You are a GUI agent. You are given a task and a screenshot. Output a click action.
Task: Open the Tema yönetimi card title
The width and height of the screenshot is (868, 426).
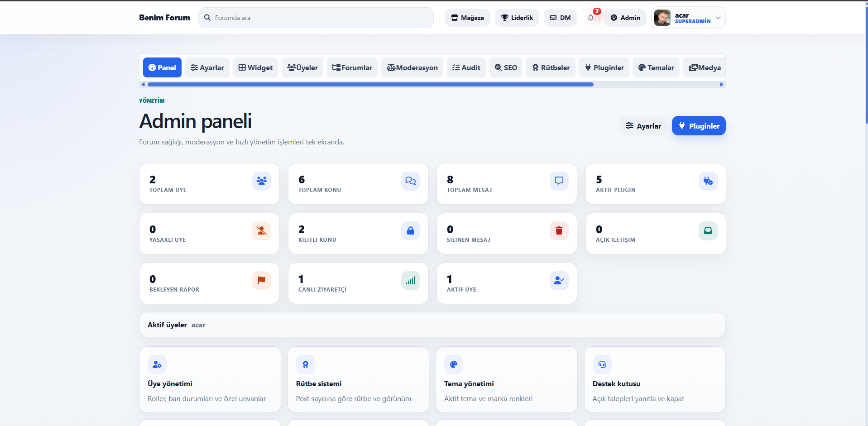[469, 384]
